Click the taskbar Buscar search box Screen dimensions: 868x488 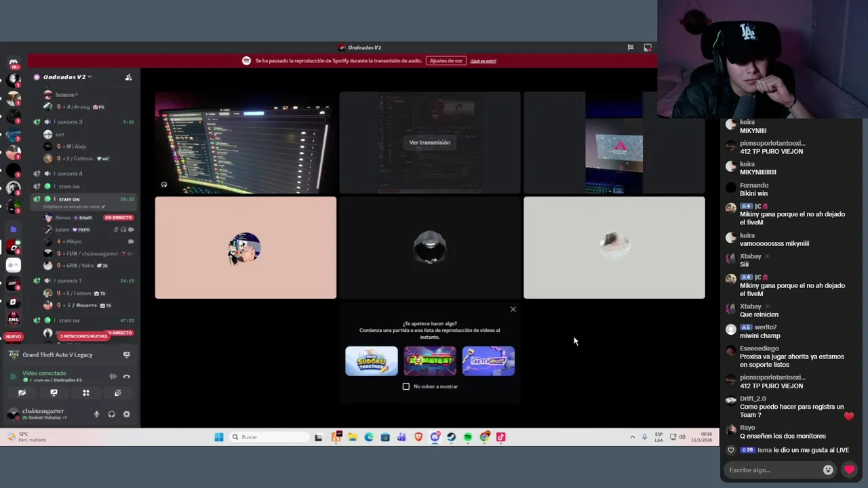point(268,437)
